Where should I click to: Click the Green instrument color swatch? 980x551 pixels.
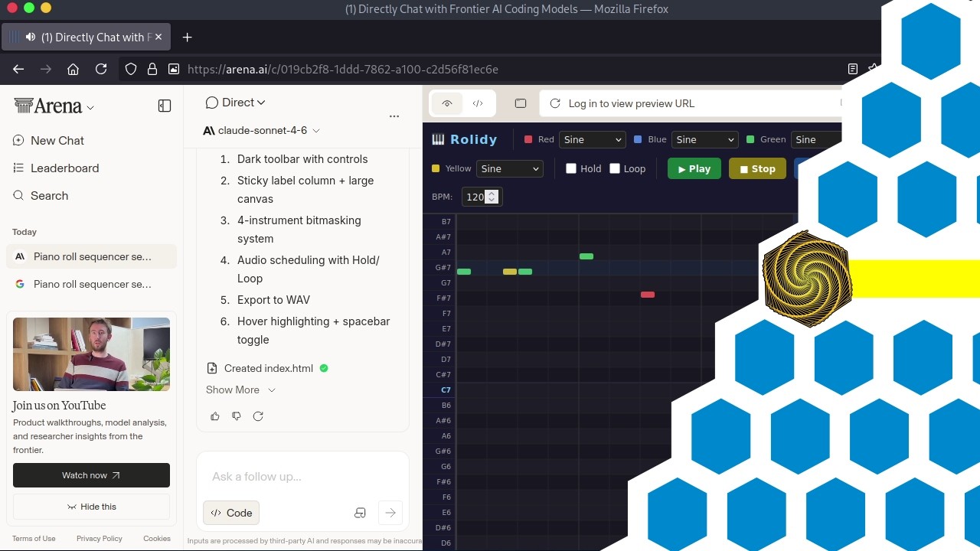click(x=750, y=139)
